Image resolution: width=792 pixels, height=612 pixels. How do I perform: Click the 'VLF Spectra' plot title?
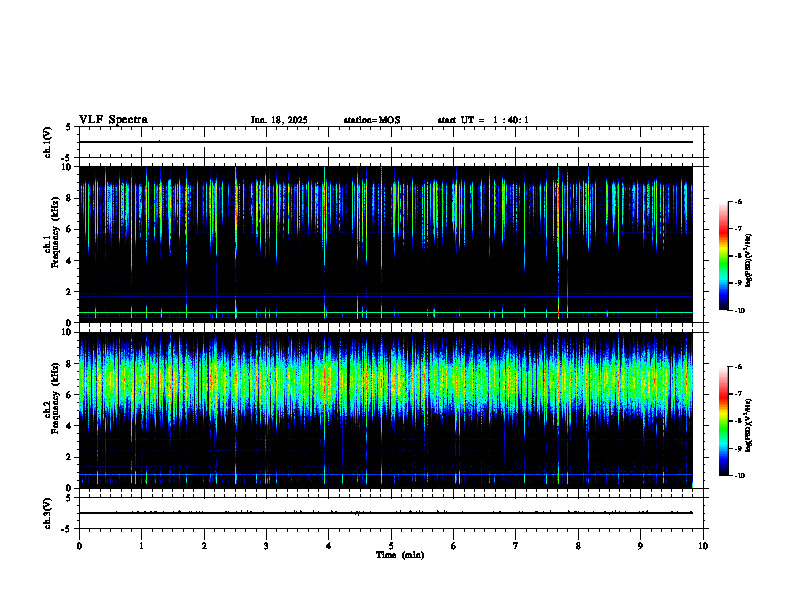tap(113, 120)
